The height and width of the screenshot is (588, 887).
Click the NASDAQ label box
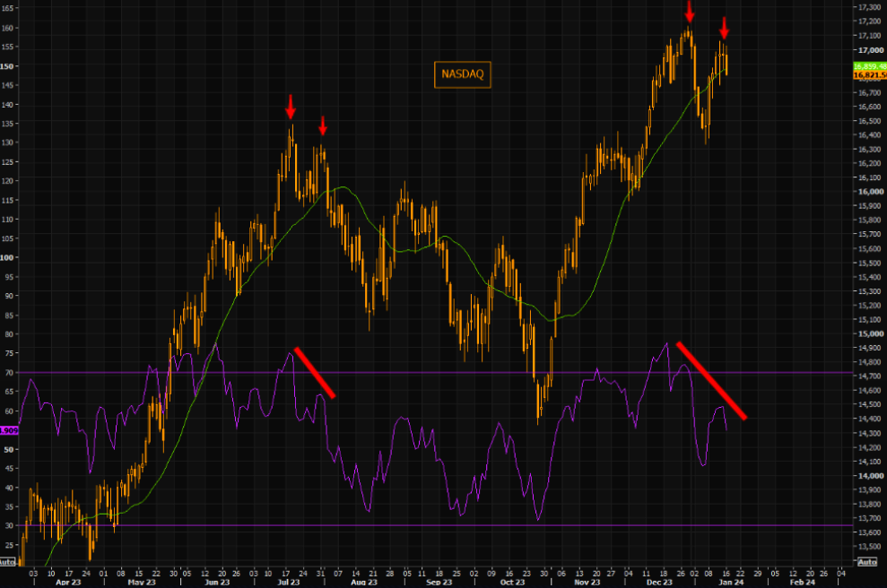[462, 74]
